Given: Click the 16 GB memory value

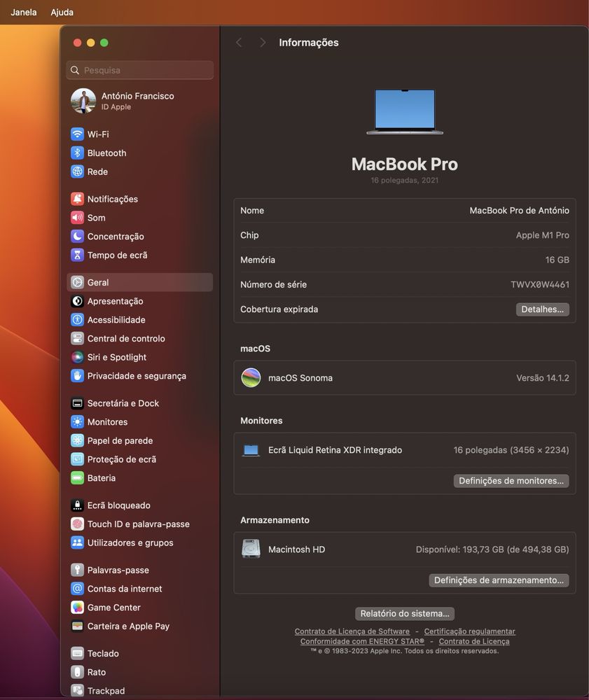Looking at the screenshot, I should click(x=557, y=260).
